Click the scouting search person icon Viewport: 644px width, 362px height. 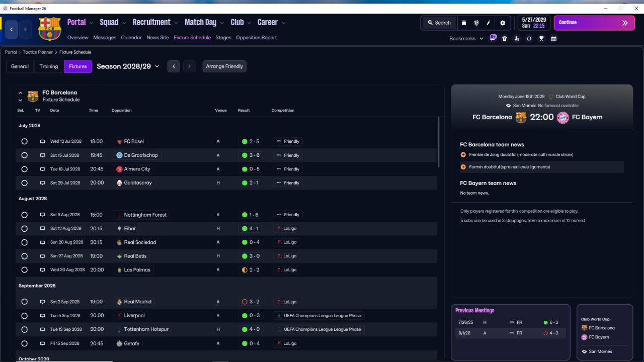517,38
